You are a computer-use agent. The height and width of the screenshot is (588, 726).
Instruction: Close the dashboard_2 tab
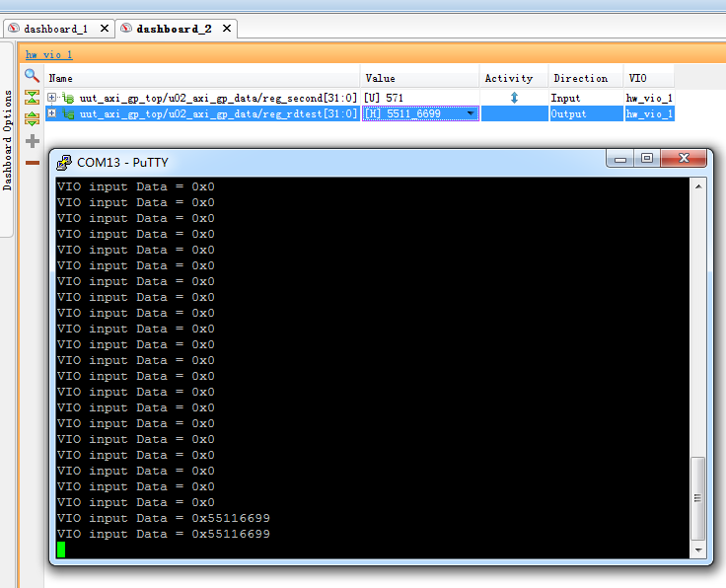tap(227, 29)
